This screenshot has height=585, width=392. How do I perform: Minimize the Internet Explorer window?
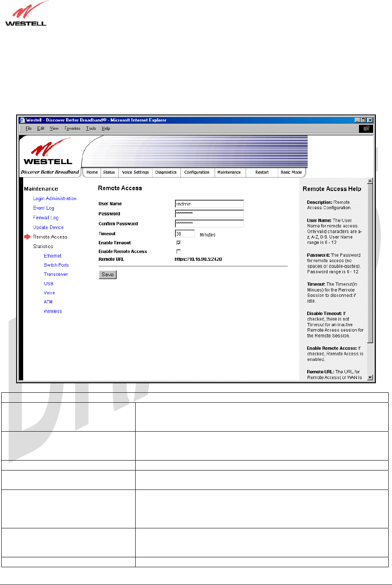pyautogui.click(x=358, y=120)
